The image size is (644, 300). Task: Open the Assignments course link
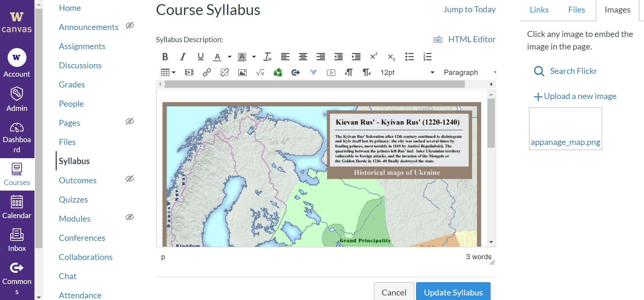(x=82, y=46)
